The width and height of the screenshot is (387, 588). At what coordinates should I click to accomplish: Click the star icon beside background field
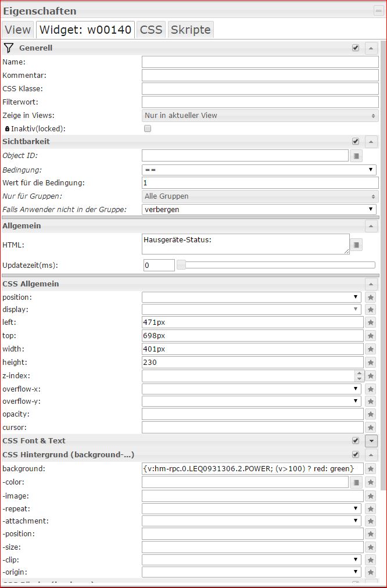[x=371, y=468]
